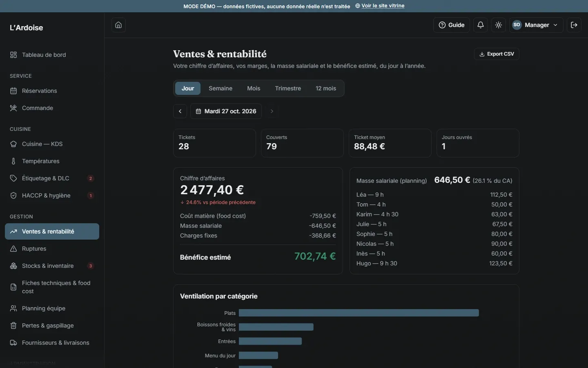Export the sales data as CSV
Viewport: 588px width, 368px height.
point(497,54)
